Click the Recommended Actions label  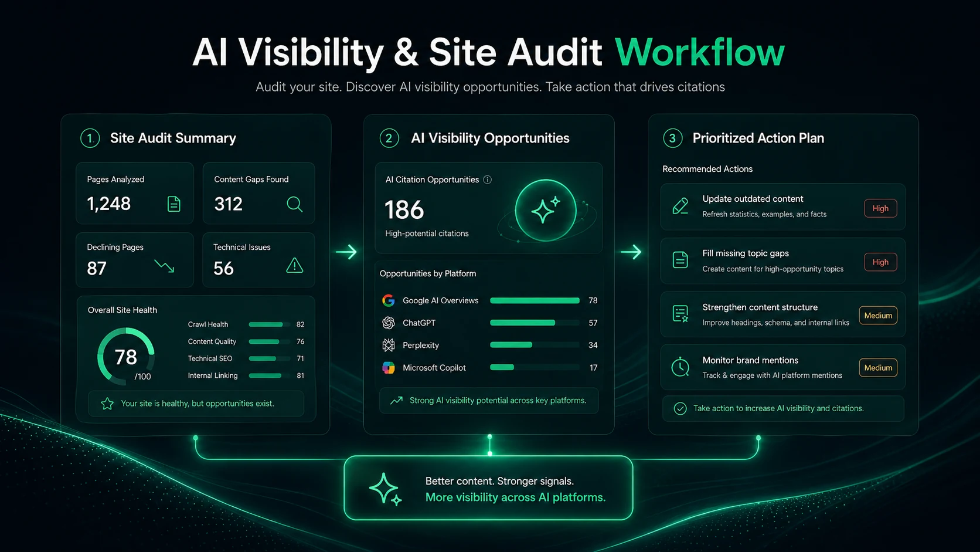pyautogui.click(x=707, y=169)
